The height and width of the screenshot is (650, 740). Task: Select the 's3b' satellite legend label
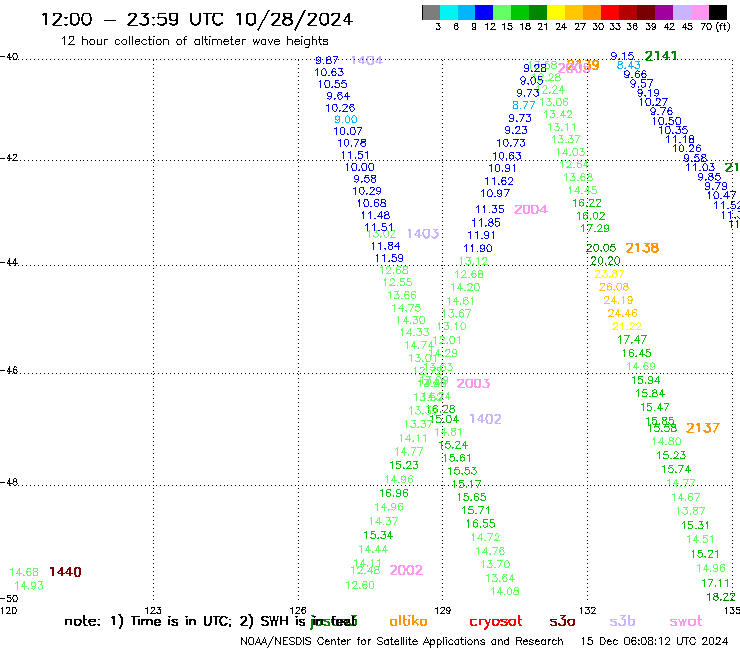[x=622, y=621]
